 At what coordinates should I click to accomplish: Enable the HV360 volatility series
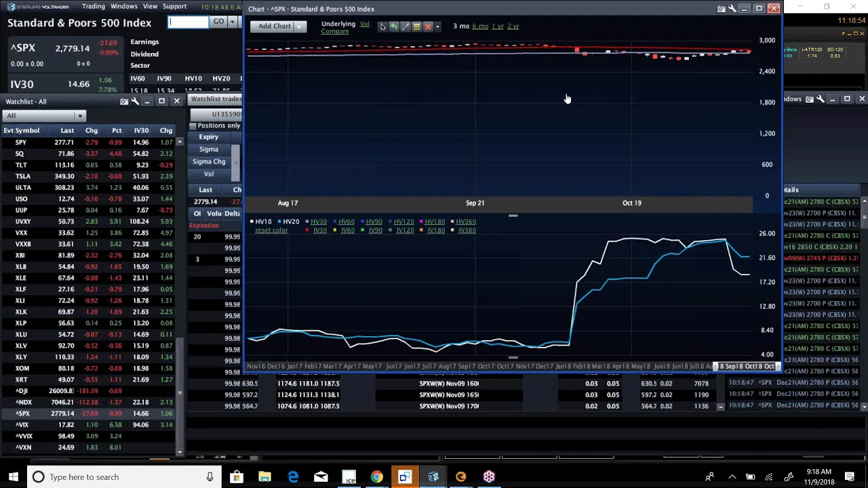[x=466, y=222]
